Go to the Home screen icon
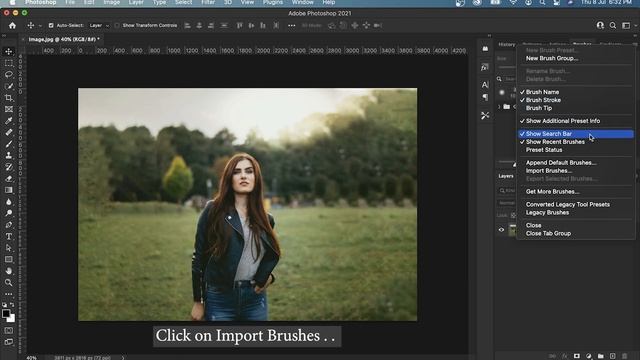This screenshot has height=360, width=640. point(12,25)
